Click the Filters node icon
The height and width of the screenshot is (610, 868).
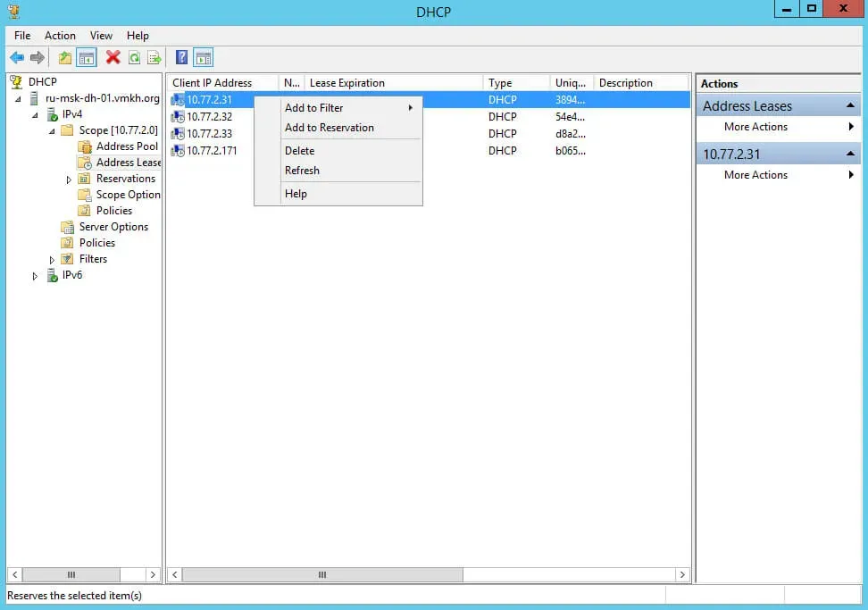point(68,259)
